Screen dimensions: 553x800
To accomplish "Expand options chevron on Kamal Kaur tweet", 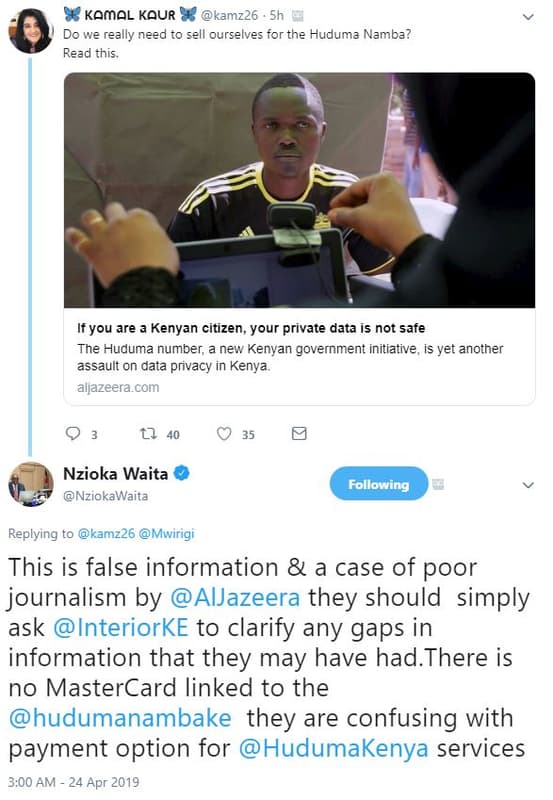I will point(529,17).
